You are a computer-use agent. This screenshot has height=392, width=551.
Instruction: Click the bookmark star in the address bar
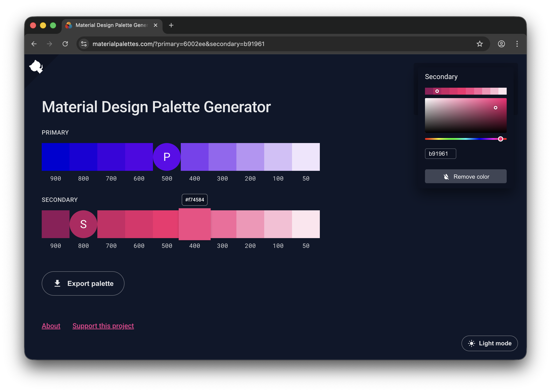point(480,44)
